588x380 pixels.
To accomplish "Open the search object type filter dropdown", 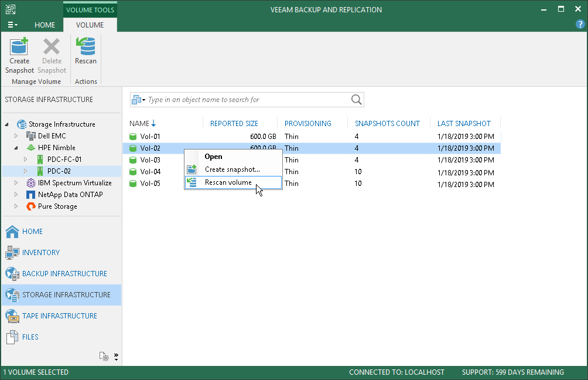I will [138, 100].
